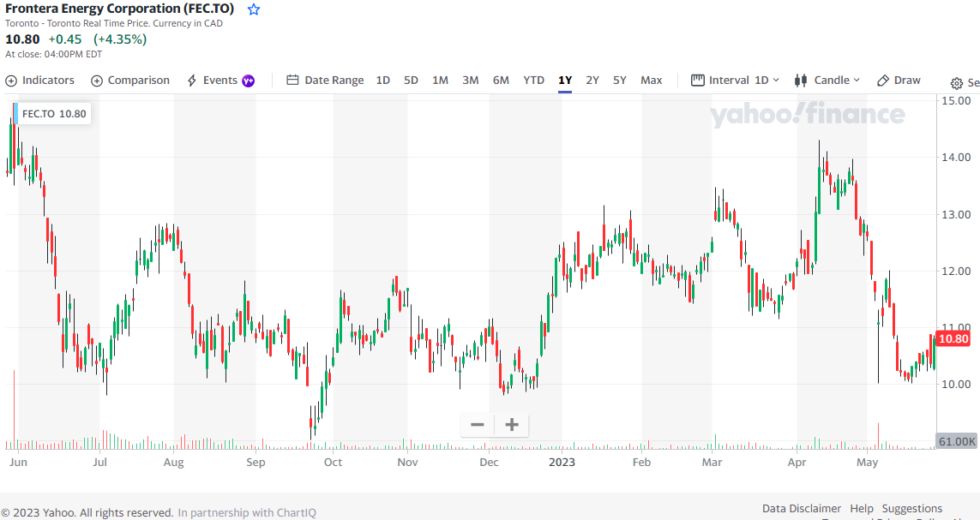
Task: Click the Frontera Energy Corporation title
Action: (119, 9)
